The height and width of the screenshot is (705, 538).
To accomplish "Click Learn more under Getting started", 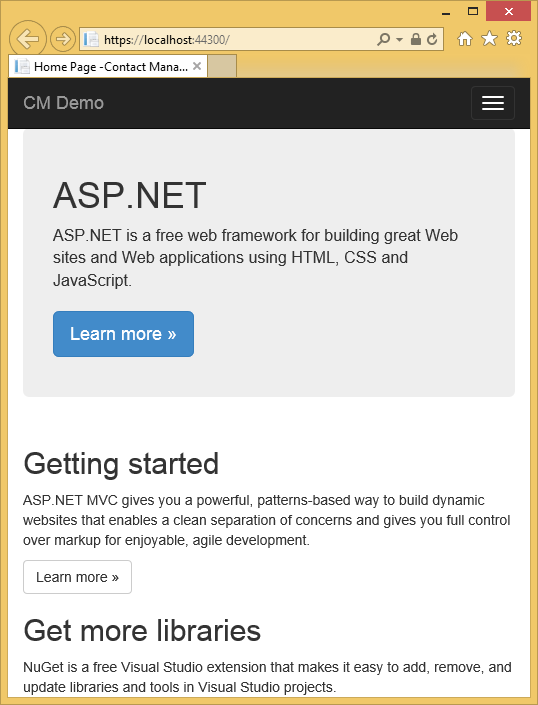I will pos(77,577).
